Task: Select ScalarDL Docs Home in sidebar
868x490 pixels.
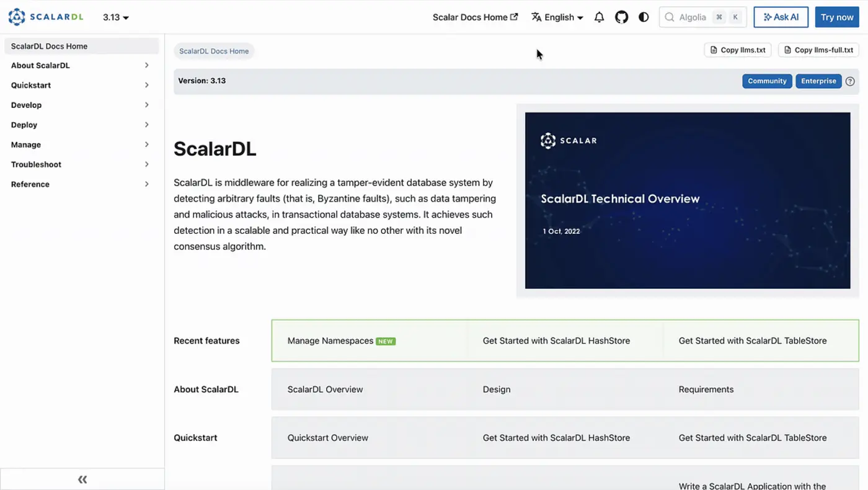Action: [81, 46]
